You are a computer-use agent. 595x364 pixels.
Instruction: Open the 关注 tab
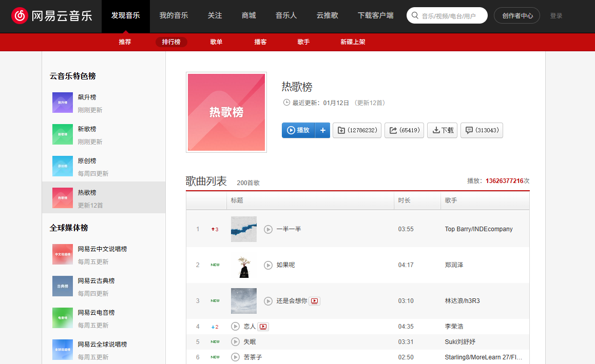click(x=215, y=15)
